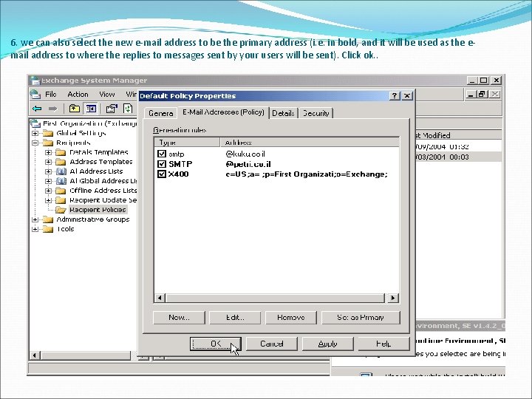The height and width of the screenshot is (399, 532).
Task: Select the X400 c=US address entry
Action: click(307, 174)
